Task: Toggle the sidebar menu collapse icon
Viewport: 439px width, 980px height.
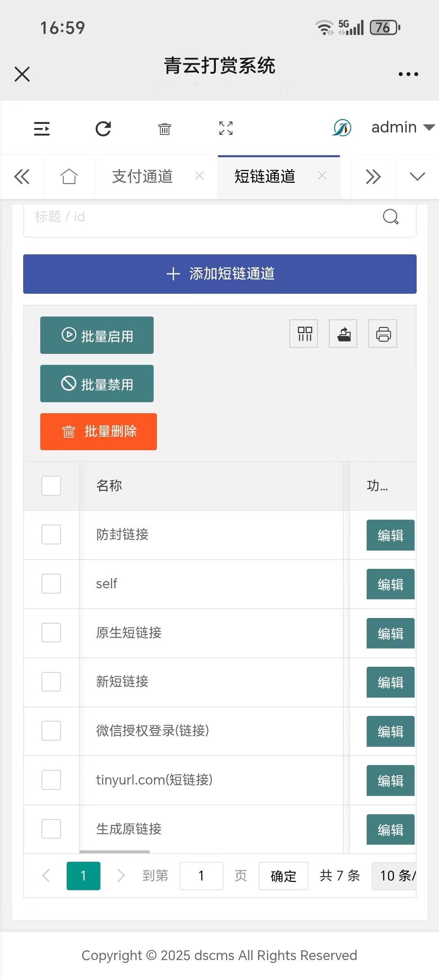Action: click(x=42, y=129)
